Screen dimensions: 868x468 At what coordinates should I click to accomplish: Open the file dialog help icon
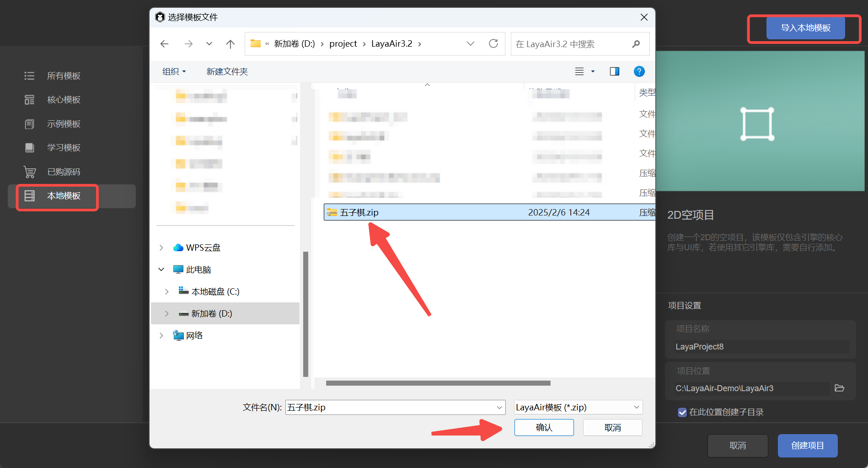[x=639, y=71]
